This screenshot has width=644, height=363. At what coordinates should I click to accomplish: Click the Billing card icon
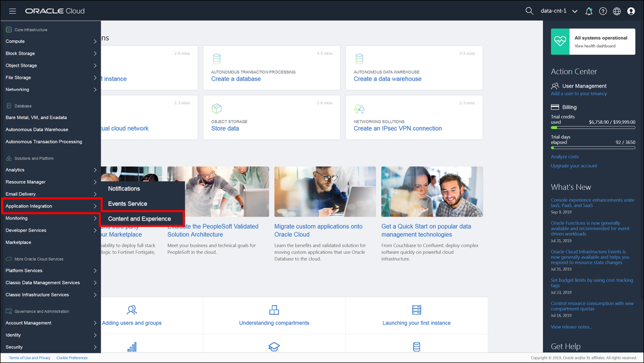[x=555, y=107]
